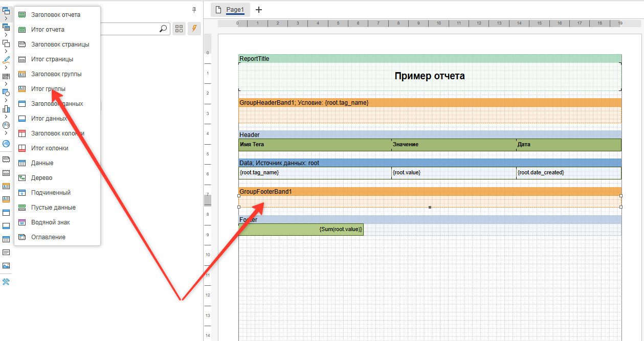
Task: Toggle the grid view button
Action: pos(179,29)
